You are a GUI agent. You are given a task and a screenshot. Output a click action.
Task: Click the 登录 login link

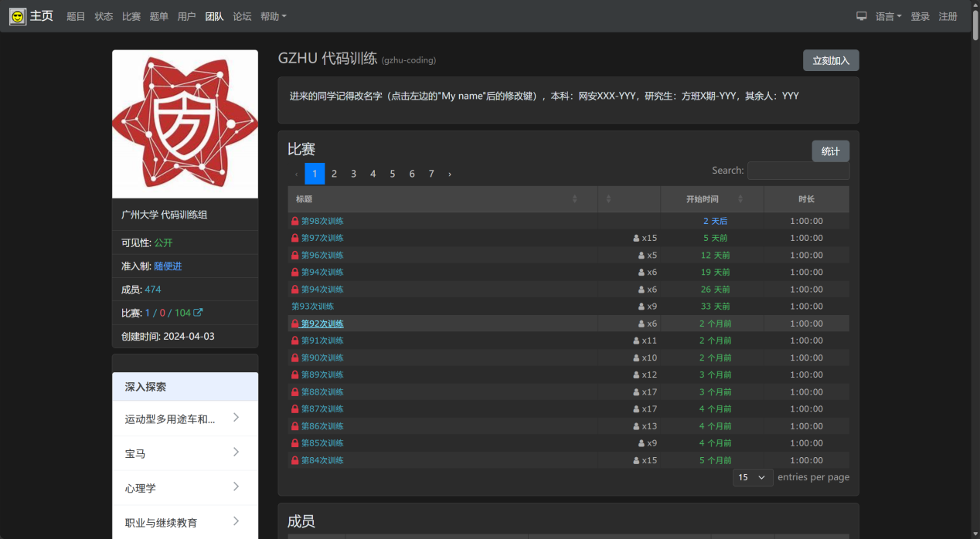pos(920,16)
